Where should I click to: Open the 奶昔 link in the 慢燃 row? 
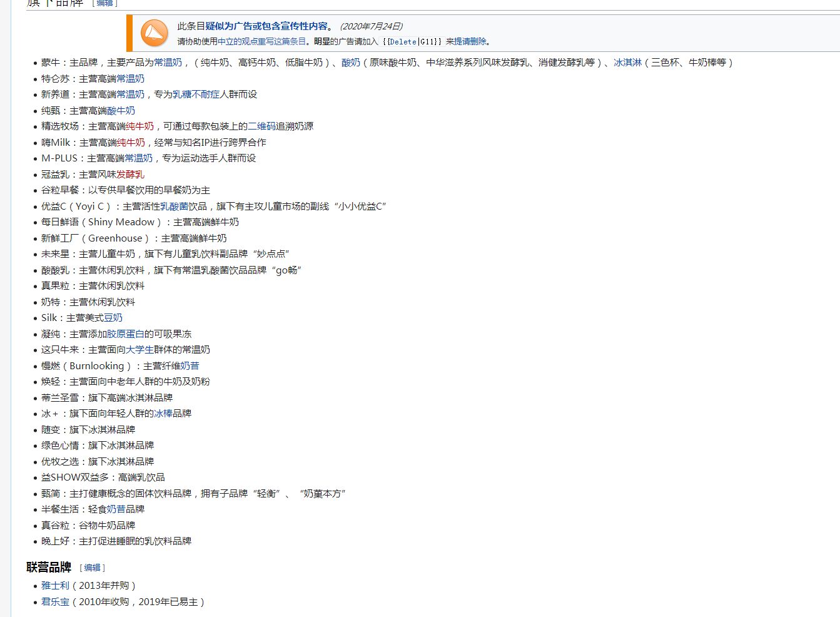pyautogui.click(x=190, y=366)
